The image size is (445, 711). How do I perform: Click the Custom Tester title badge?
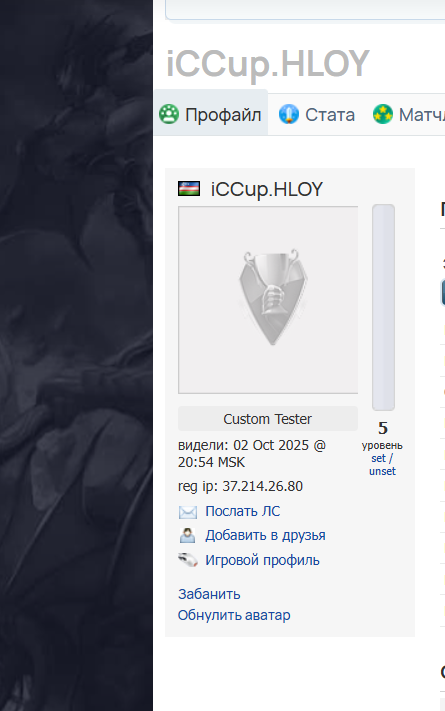coord(268,419)
